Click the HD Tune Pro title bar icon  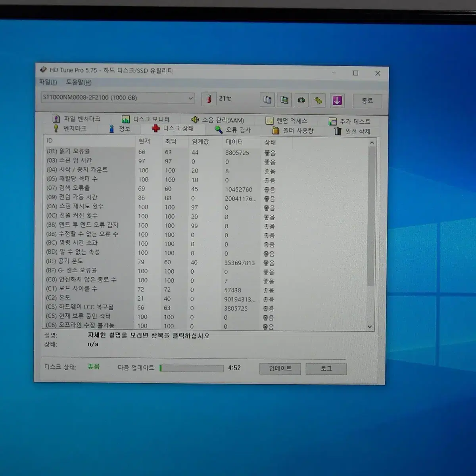(43, 70)
